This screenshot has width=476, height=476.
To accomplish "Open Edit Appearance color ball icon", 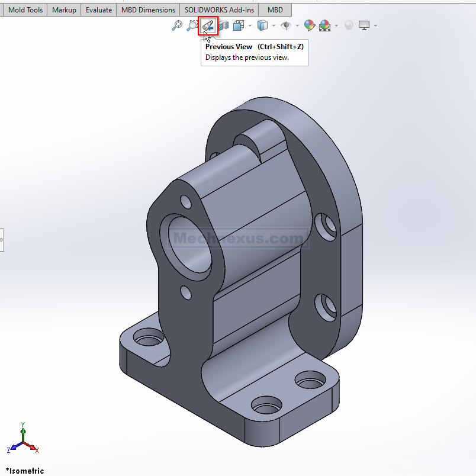I will (309, 25).
